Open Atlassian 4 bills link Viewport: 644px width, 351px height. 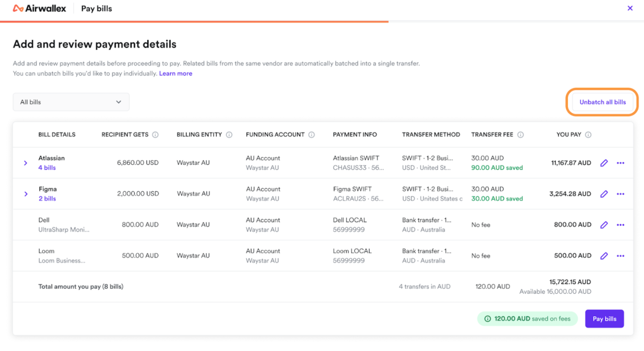47,168
